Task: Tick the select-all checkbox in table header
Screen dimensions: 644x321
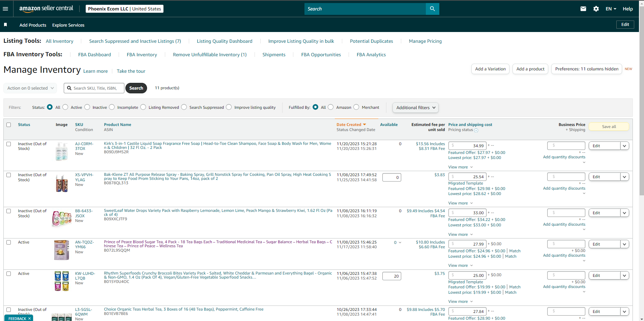Action: point(9,125)
